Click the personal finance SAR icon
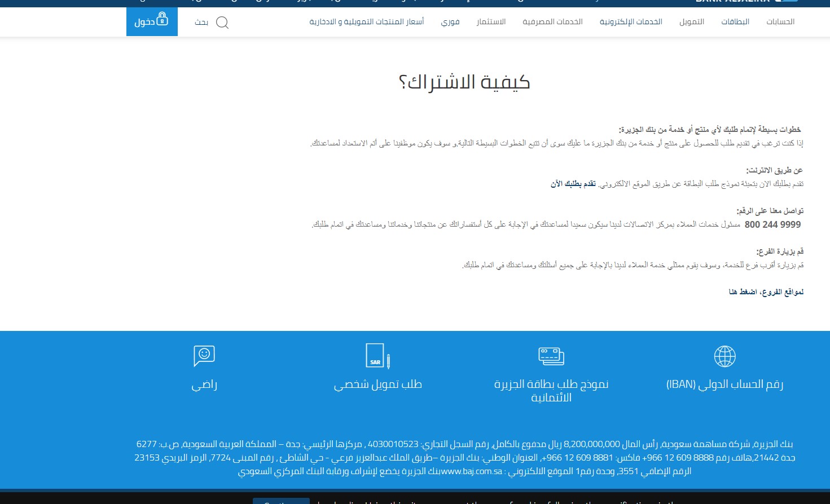The image size is (830, 504). tap(378, 356)
